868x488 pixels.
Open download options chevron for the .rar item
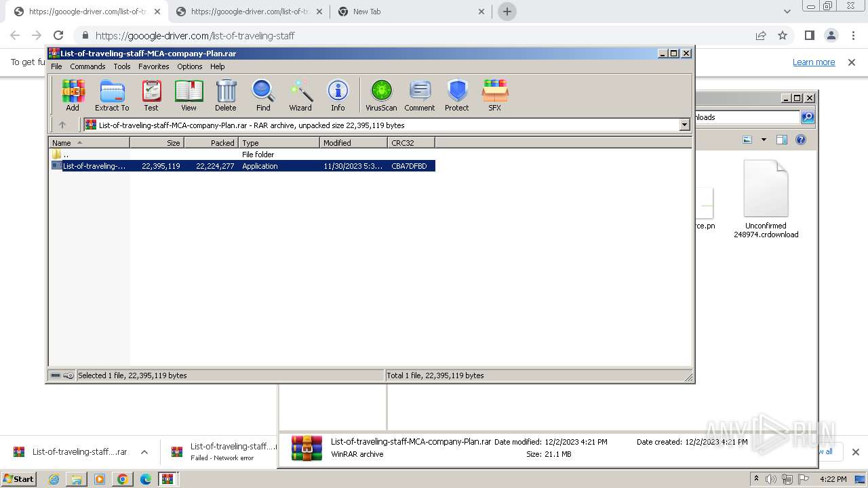click(x=144, y=452)
